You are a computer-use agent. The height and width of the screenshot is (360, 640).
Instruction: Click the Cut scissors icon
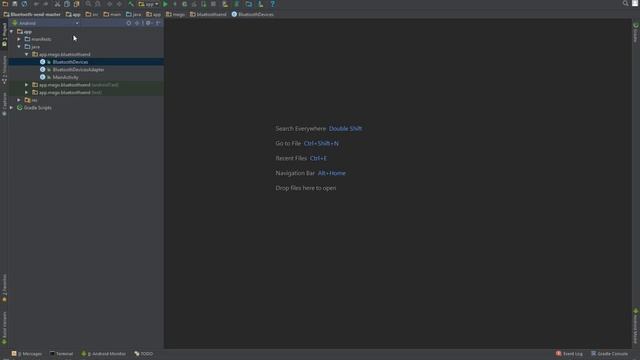[57, 4]
